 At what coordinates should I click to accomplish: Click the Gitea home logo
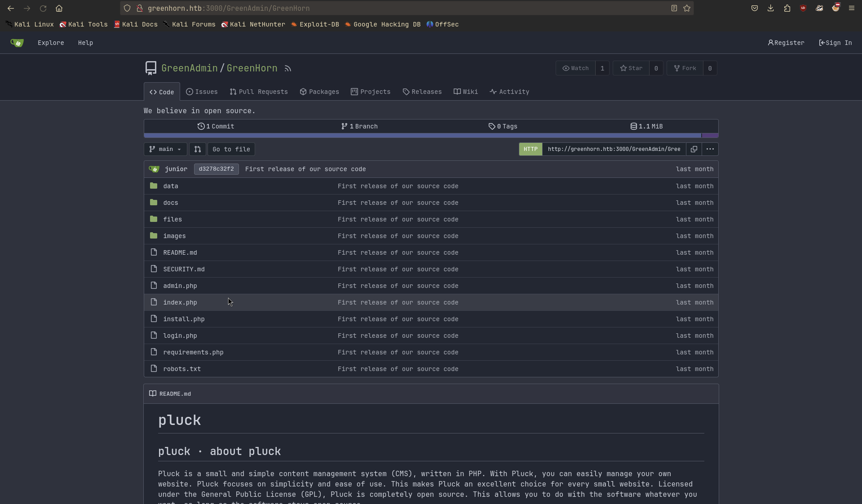(x=17, y=43)
